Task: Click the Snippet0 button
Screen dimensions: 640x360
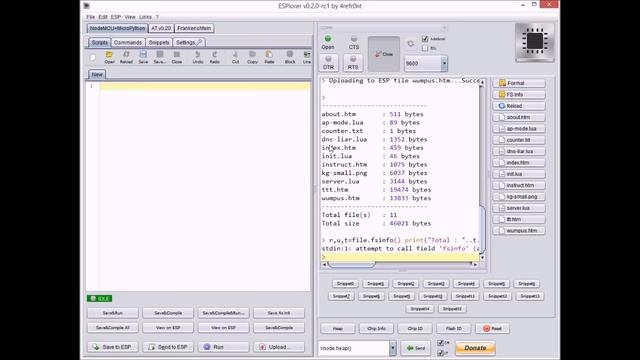Action: coord(345,284)
